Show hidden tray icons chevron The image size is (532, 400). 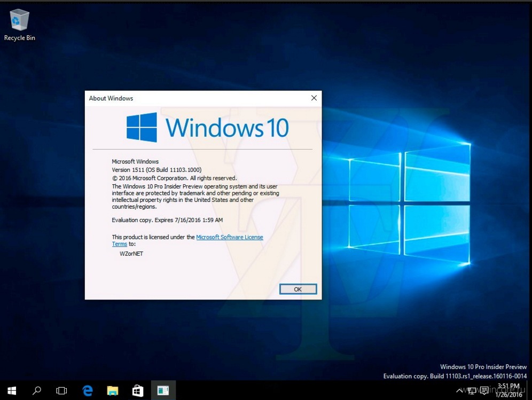click(459, 391)
